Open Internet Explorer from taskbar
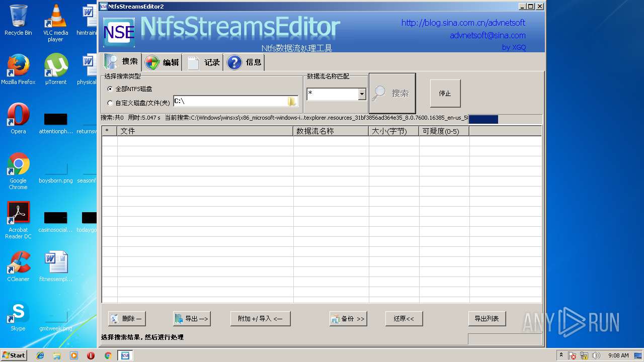The image size is (644, 362). [40, 355]
